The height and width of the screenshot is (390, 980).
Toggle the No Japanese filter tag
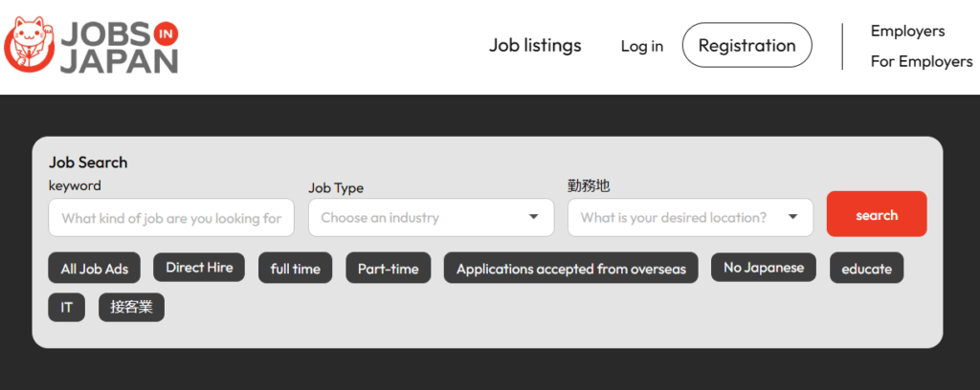click(764, 267)
